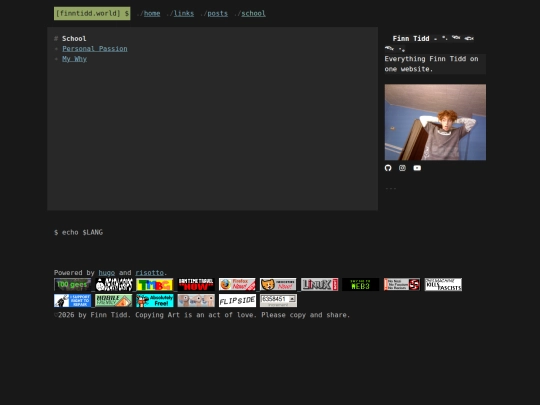Click the Linux badge
Screen dimensions: 540x405
pyautogui.click(x=320, y=284)
